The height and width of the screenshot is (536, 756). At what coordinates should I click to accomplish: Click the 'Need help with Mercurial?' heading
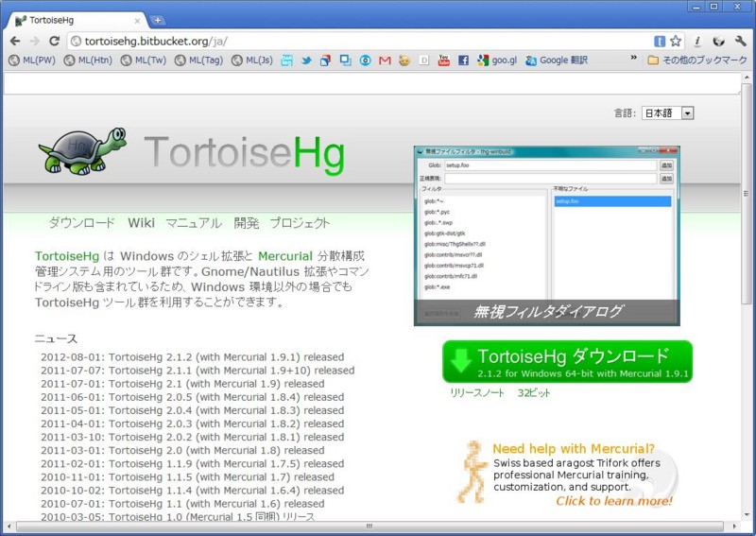[574, 449]
